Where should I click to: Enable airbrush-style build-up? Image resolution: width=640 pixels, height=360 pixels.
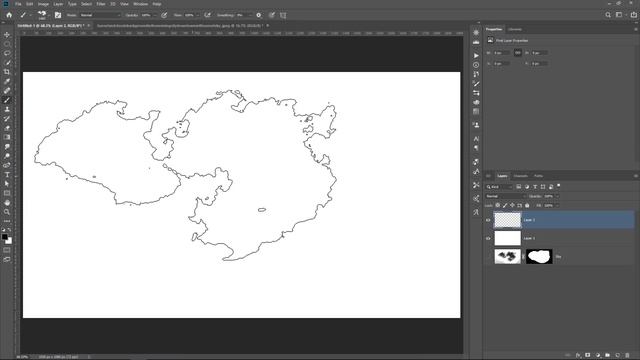(207, 15)
